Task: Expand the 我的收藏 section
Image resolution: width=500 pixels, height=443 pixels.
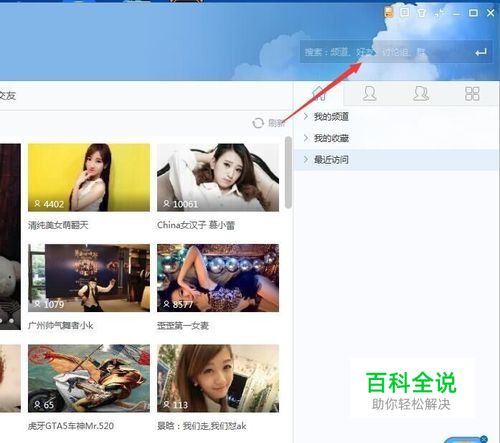Action: coord(306,138)
